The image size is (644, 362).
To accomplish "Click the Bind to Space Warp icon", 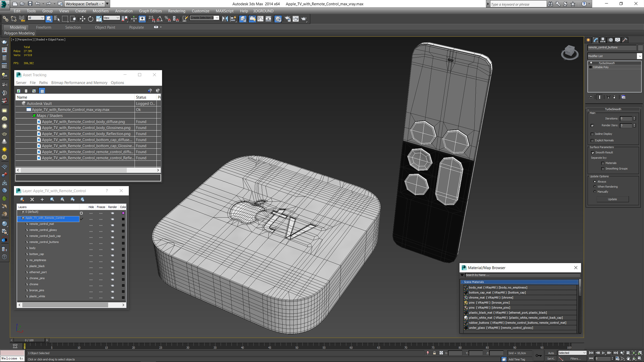I will pos(22,19).
